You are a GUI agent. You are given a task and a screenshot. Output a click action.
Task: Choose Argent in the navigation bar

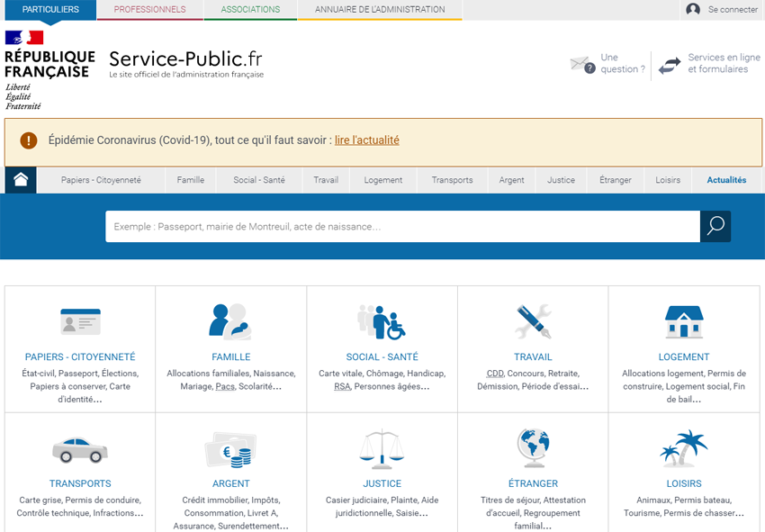(x=511, y=180)
